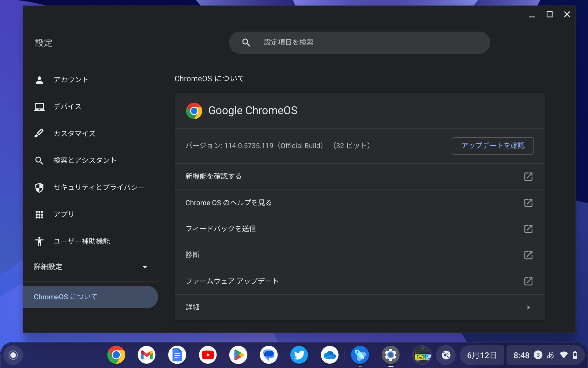588x368 pixels.
Task: Open external link icon beside 新機能を確認する
Action: (528, 177)
